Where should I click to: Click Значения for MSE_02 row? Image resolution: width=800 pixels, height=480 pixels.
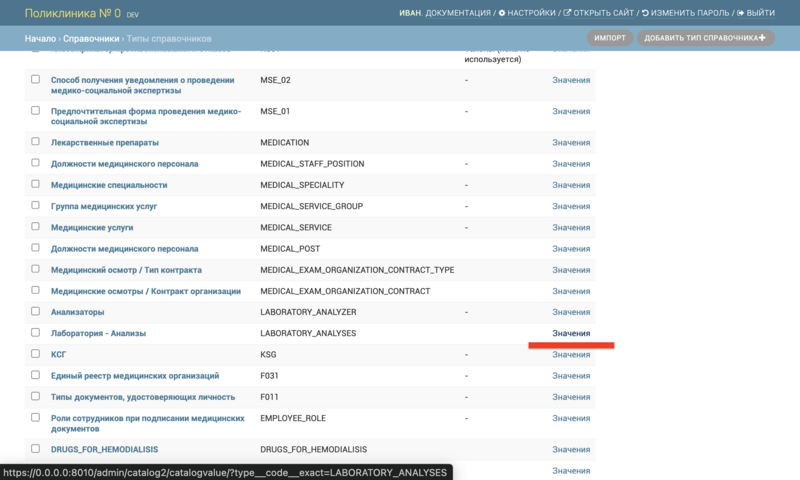[571, 81]
